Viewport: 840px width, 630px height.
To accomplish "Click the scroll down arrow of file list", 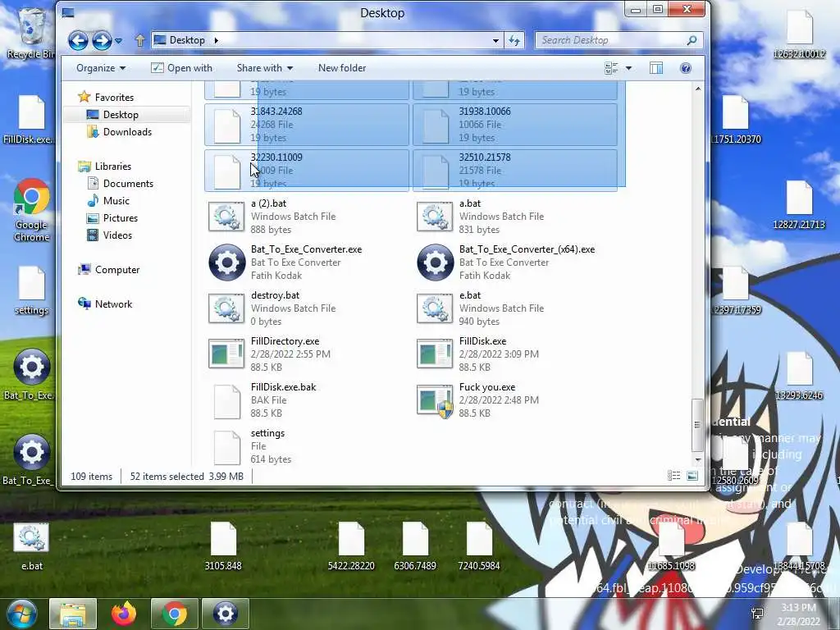I will click(x=697, y=459).
